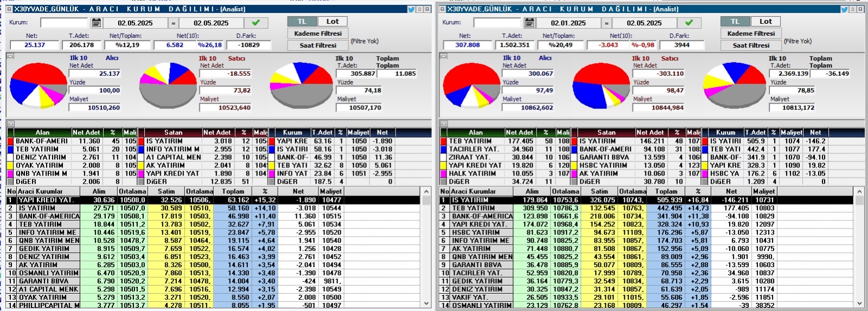Click T.Adet value 1.502.351 in right window
Screen dimensions: 868x311
point(514,45)
